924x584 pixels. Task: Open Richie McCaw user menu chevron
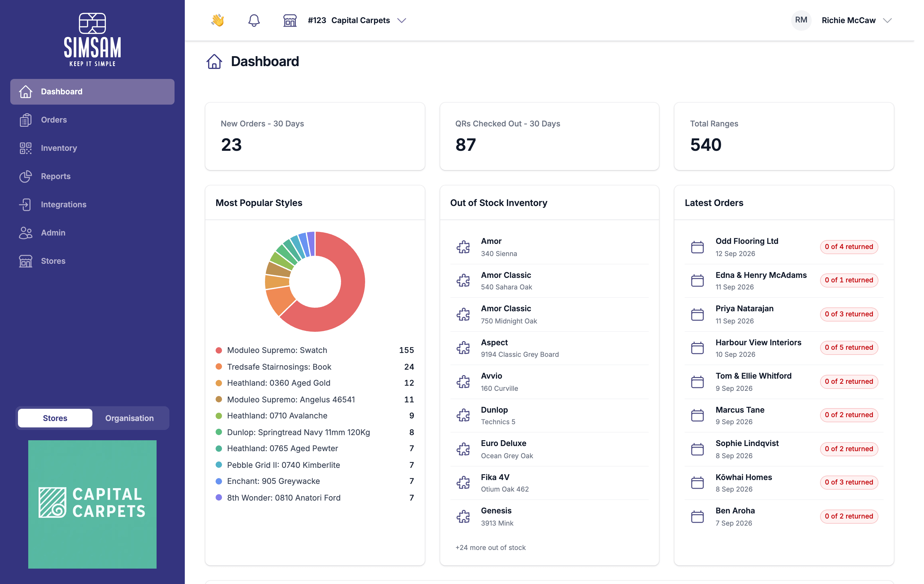887,20
